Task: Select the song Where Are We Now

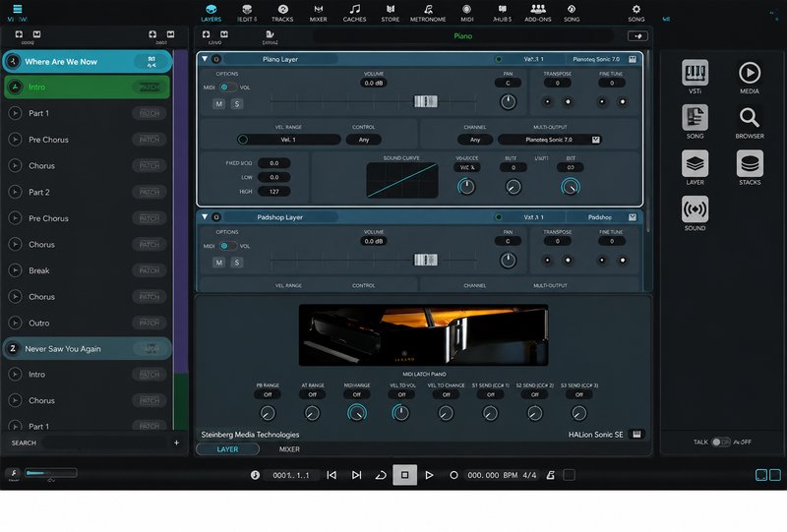Action: coord(88,62)
